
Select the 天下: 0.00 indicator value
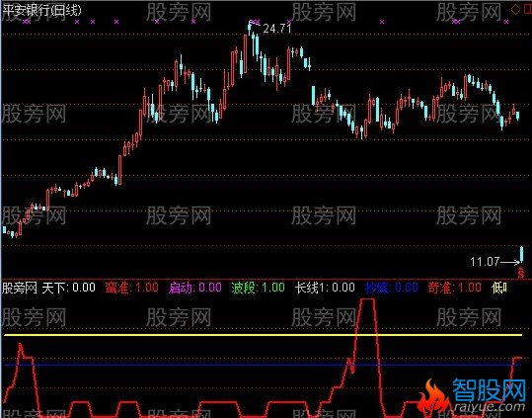[x=68, y=288]
